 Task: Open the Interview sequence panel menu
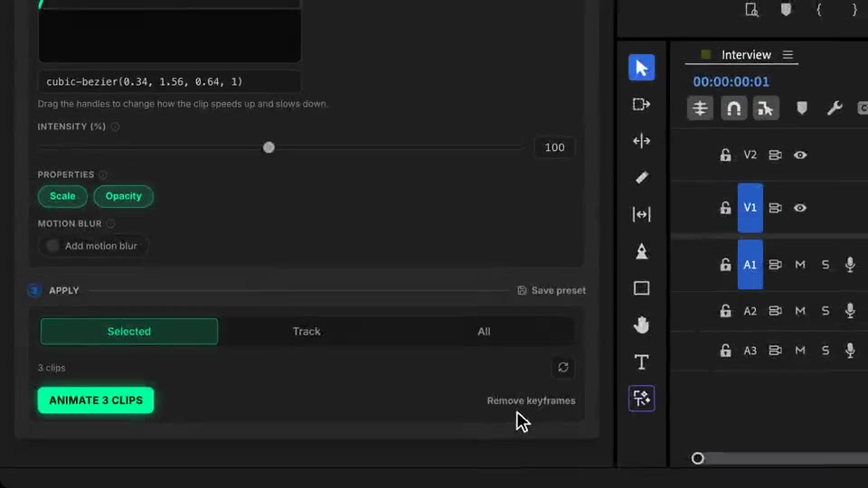788,55
